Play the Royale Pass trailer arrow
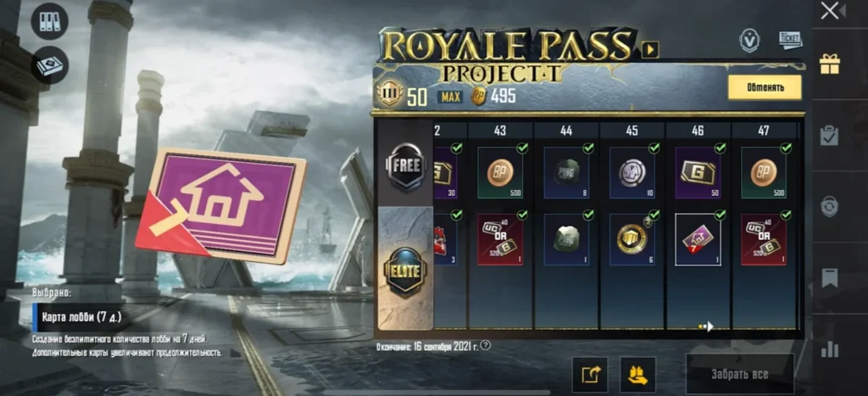This screenshot has width=868, height=396. tap(650, 50)
